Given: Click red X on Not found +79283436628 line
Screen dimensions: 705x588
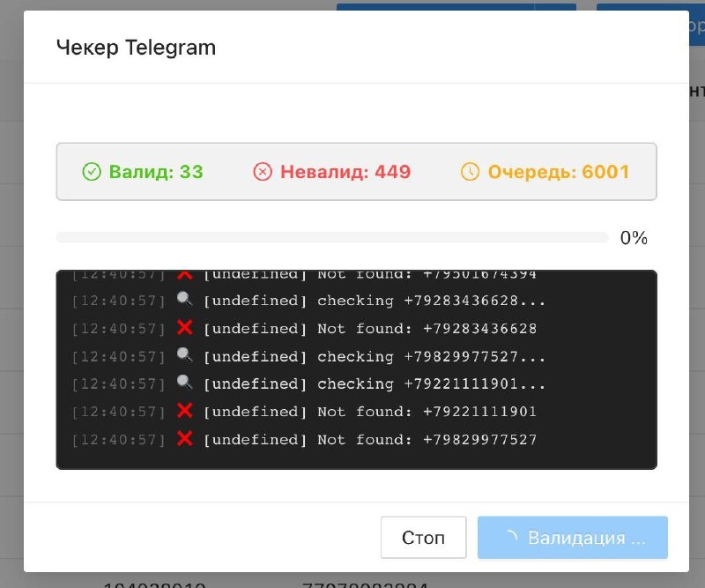Looking at the screenshot, I should pyautogui.click(x=185, y=328).
